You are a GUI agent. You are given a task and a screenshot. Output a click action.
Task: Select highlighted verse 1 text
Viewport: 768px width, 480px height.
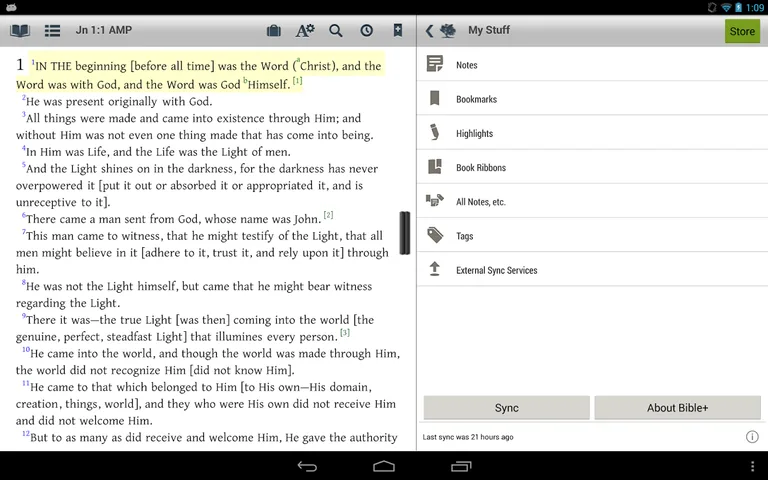click(200, 74)
